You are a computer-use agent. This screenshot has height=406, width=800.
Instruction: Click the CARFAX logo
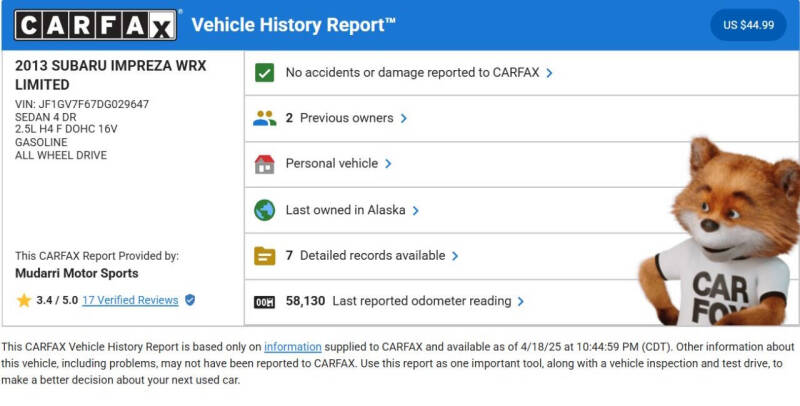tap(95, 25)
